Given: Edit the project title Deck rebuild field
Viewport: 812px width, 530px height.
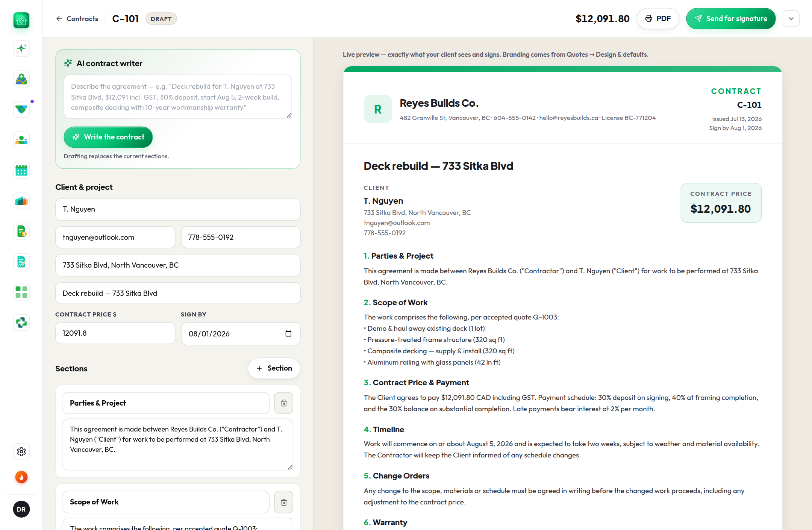Looking at the screenshot, I should pyautogui.click(x=178, y=293).
